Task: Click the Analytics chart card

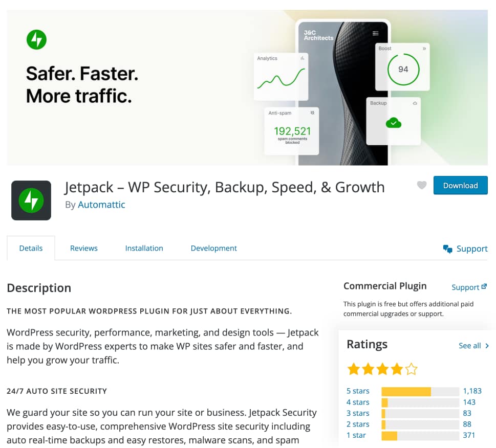Action: (281, 77)
